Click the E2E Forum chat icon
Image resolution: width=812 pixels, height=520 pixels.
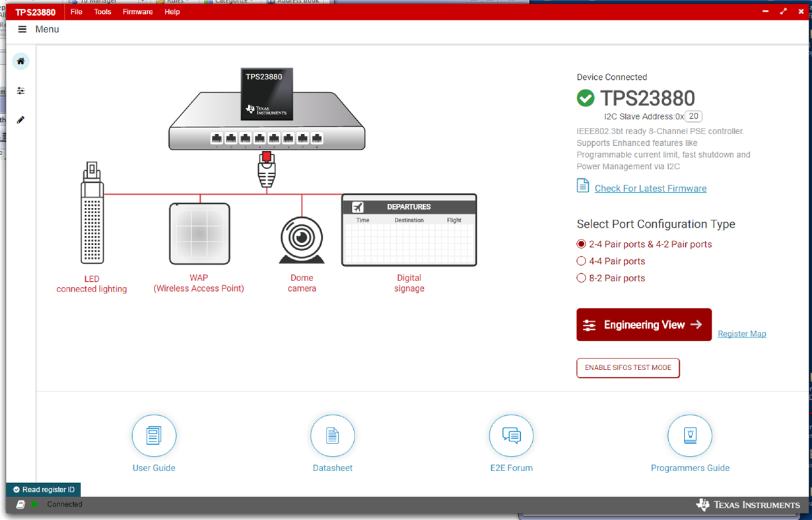click(x=512, y=436)
